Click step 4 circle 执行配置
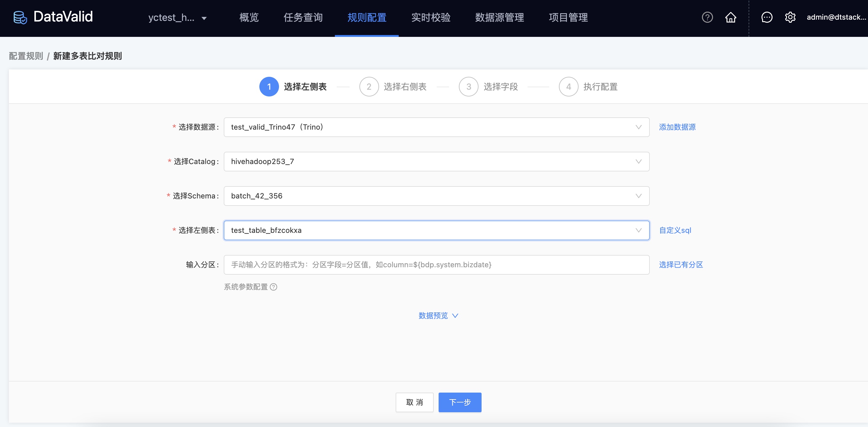 pyautogui.click(x=568, y=87)
